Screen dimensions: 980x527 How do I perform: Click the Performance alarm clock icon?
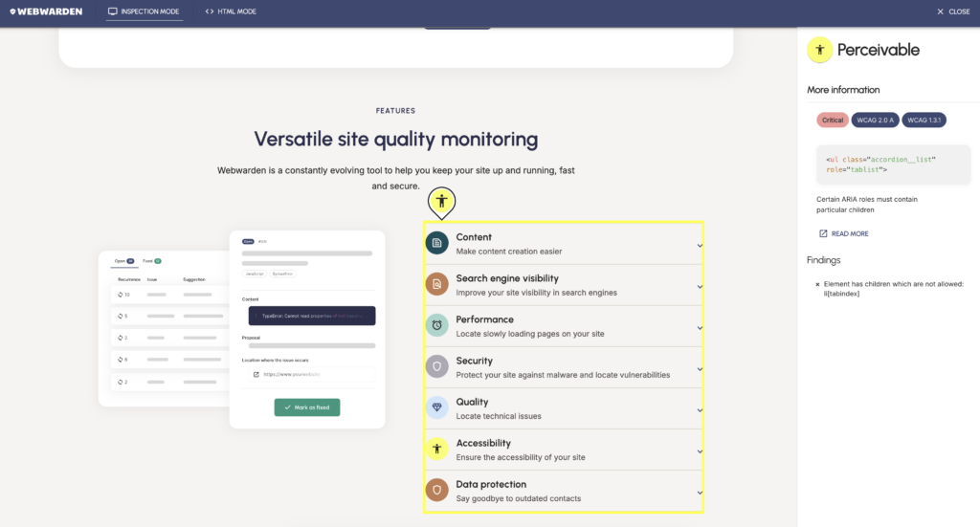click(436, 325)
